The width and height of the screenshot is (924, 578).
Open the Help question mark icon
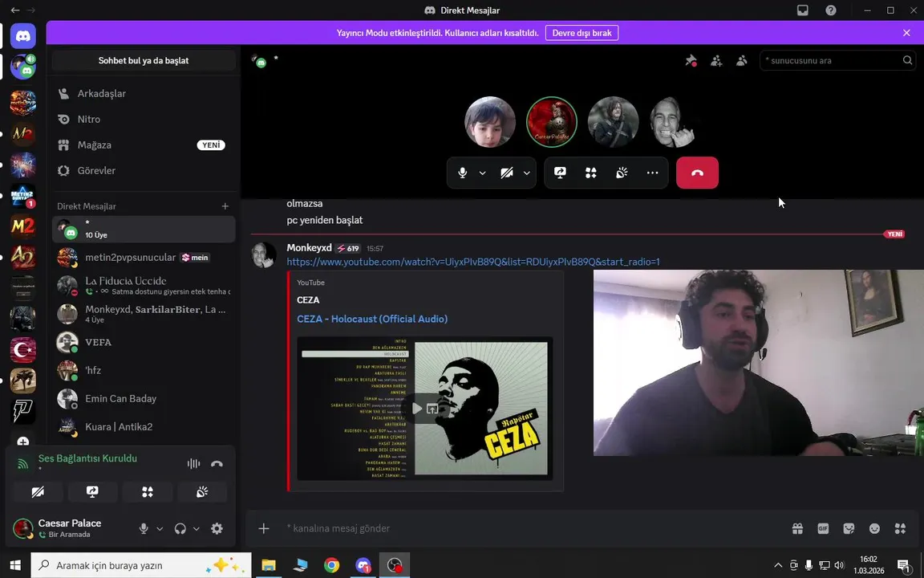(831, 10)
